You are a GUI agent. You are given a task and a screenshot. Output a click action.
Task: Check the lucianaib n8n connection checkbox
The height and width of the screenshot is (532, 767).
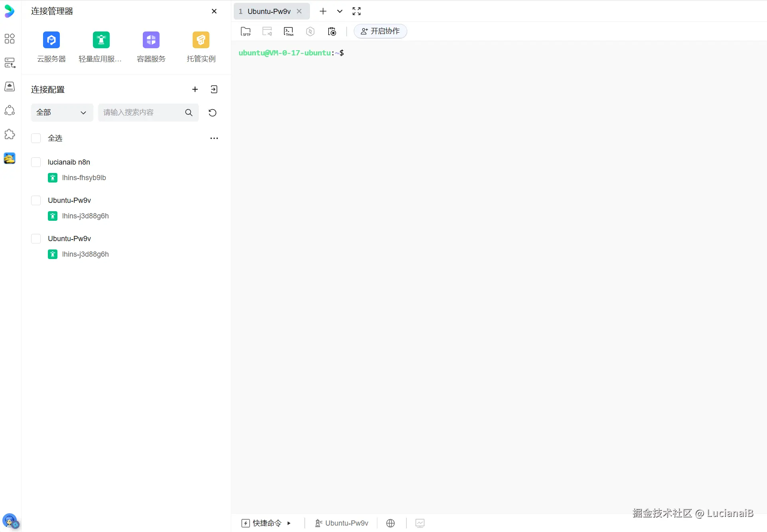pyautogui.click(x=35, y=162)
